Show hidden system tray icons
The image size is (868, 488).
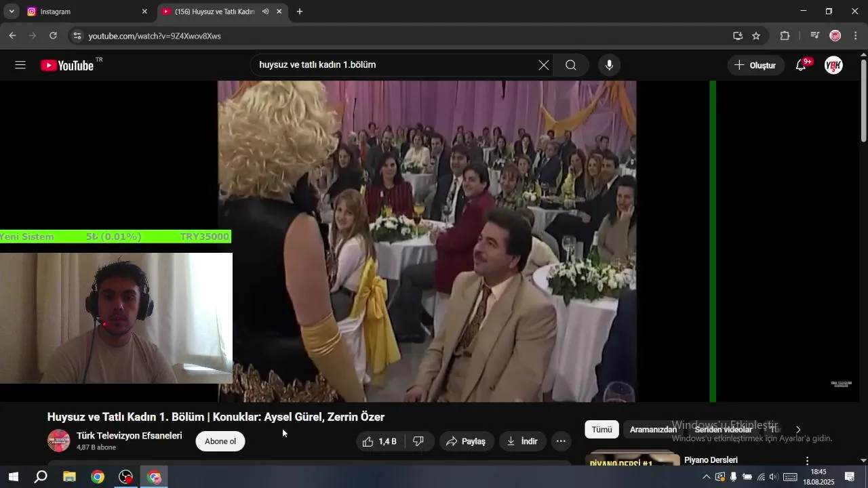pos(706,477)
